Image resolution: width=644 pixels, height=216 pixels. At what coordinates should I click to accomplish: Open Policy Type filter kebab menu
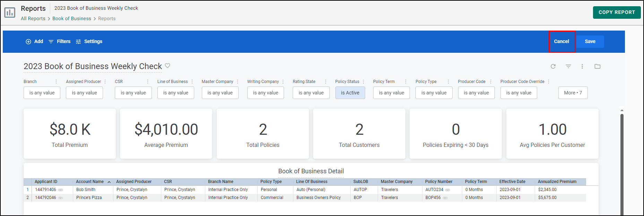(448, 82)
